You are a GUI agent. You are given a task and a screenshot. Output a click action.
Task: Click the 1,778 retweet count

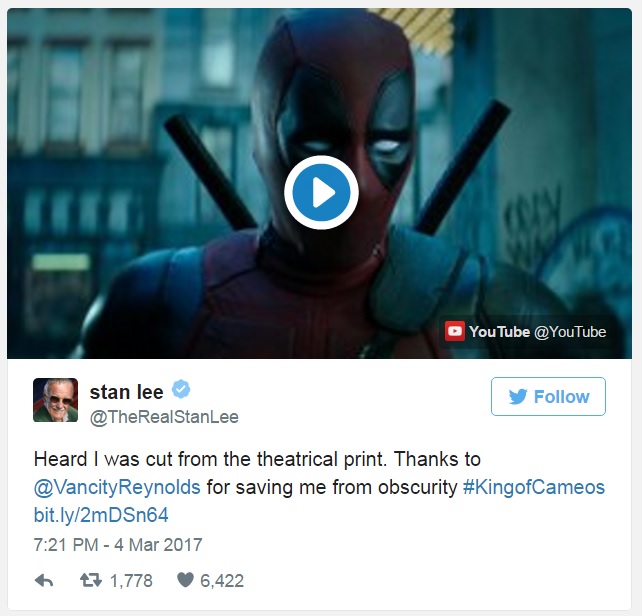pos(131,581)
